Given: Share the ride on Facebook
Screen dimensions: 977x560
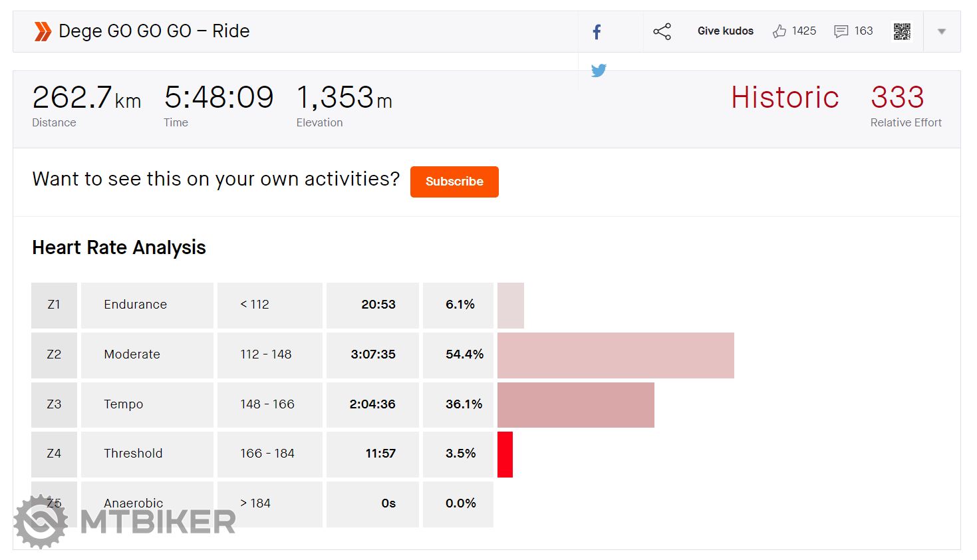Looking at the screenshot, I should pyautogui.click(x=597, y=32).
